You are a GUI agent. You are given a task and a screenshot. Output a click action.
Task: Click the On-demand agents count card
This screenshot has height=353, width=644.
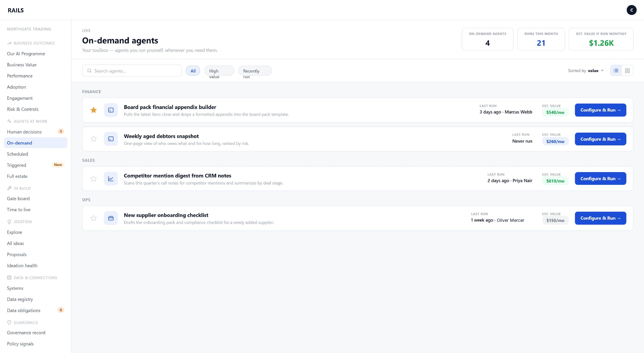click(487, 39)
